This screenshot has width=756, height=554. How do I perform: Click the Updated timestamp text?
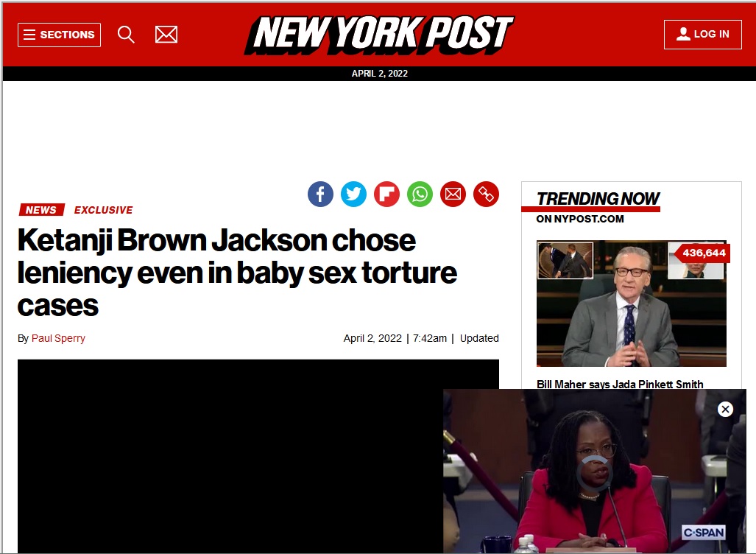click(x=479, y=338)
